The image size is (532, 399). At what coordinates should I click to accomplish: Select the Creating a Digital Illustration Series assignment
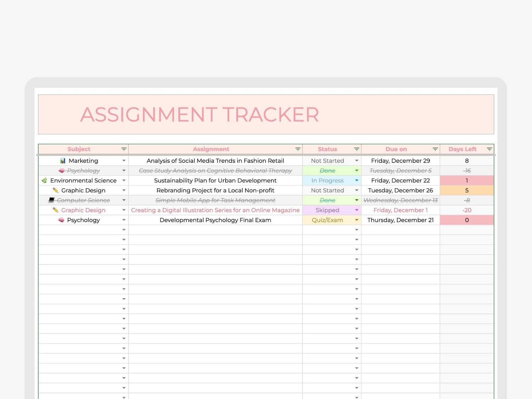click(215, 210)
